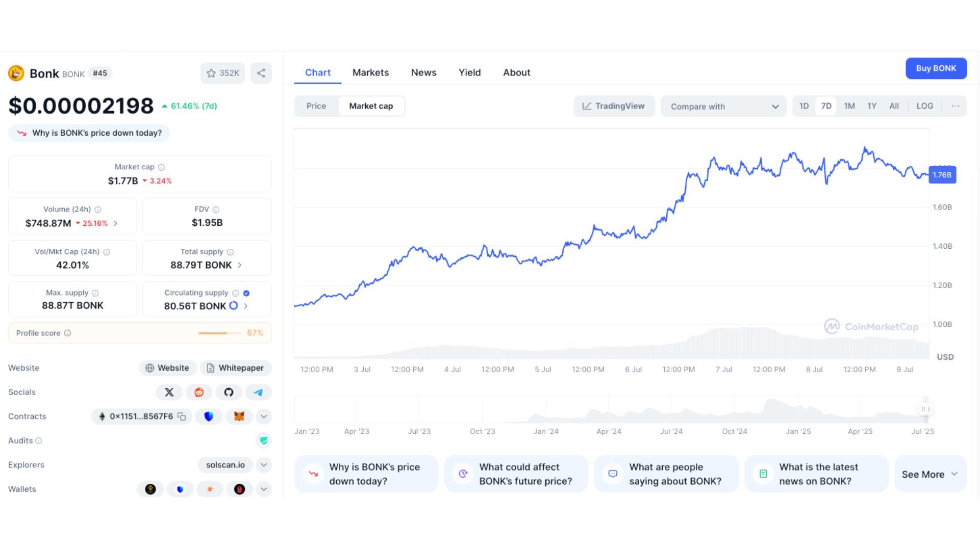The height and width of the screenshot is (551, 980).
Task: Click the blue shield icon in Contracts
Action: [209, 416]
